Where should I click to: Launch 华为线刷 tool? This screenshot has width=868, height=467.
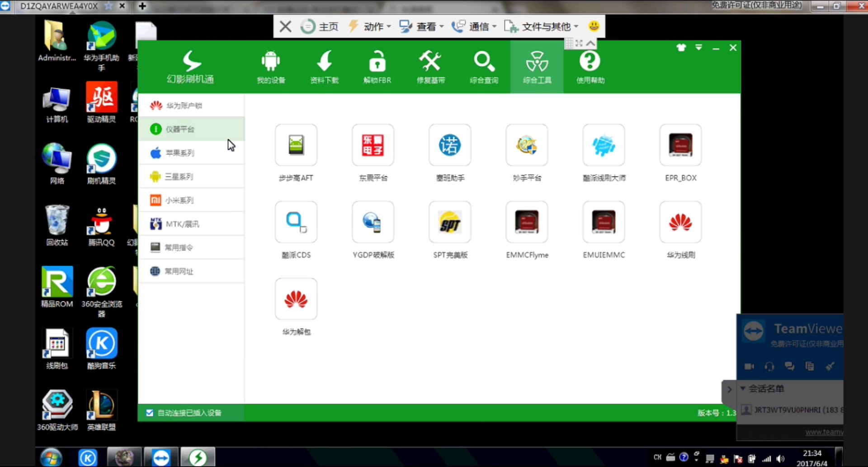680,222
